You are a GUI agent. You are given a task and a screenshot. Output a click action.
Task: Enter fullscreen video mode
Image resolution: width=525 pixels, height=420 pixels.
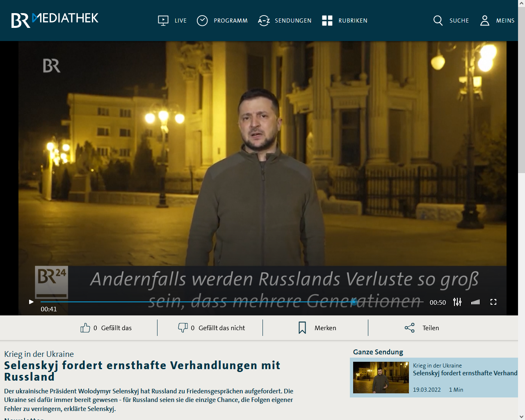tap(493, 302)
